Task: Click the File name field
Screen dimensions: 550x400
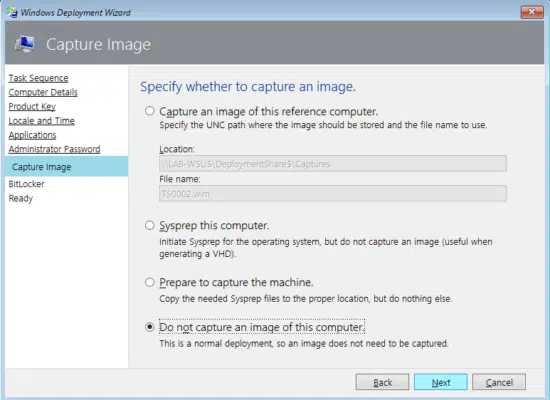Action: (x=333, y=193)
